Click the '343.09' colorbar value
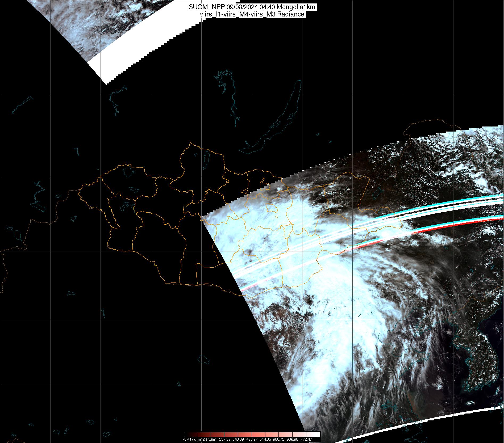 pos(238,439)
